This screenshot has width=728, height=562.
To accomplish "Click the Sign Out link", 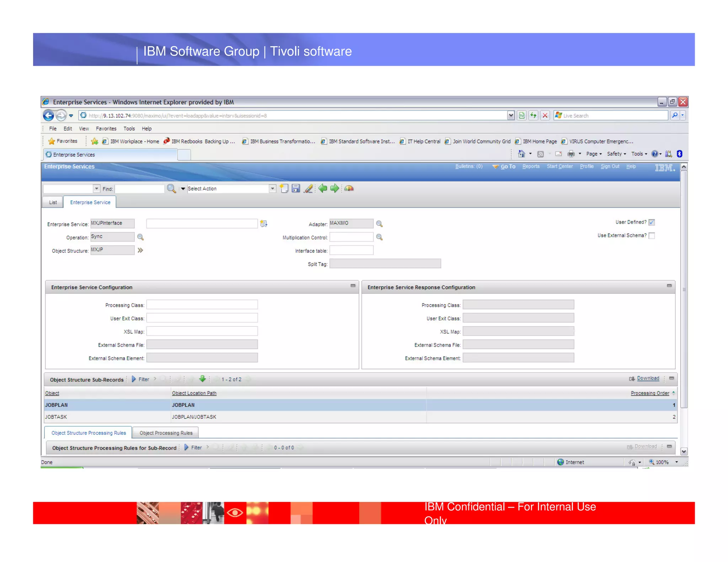I will [x=610, y=166].
